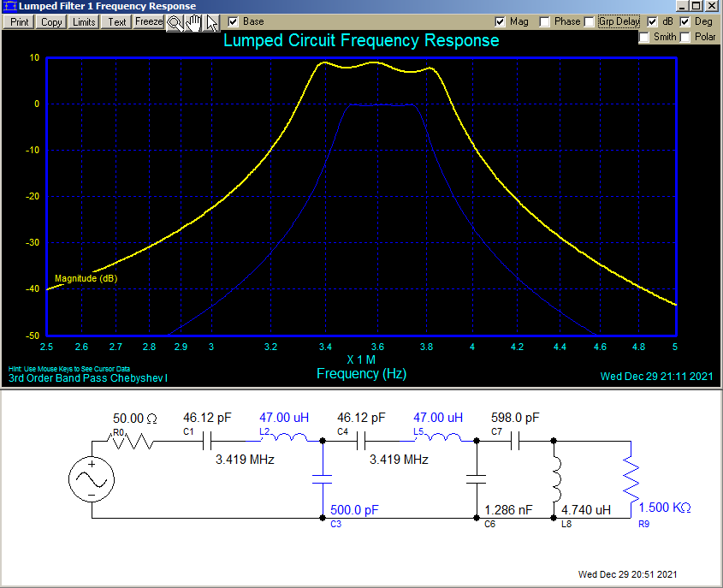Click the R9 load resistor symbol

click(631, 479)
